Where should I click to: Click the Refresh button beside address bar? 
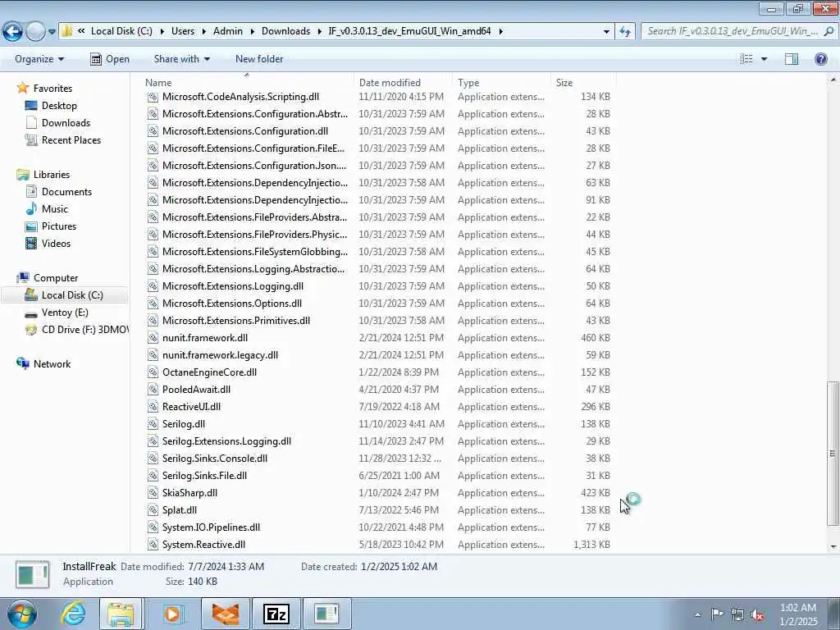(624, 32)
